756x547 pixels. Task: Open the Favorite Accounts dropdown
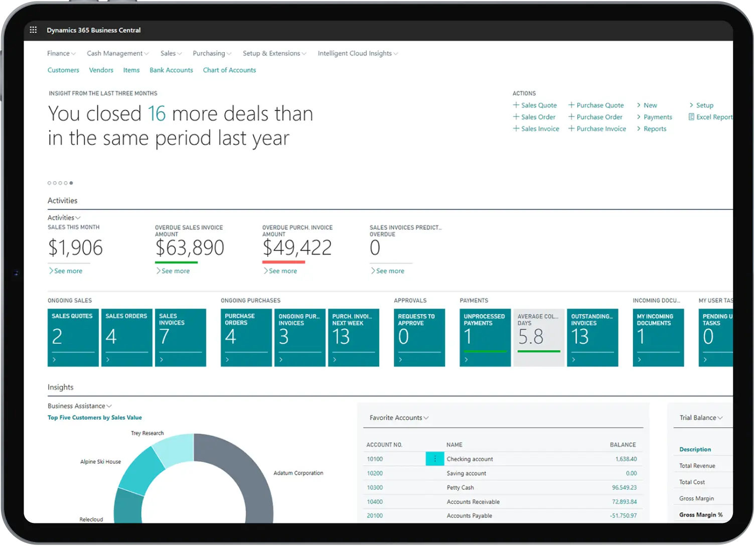point(399,418)
